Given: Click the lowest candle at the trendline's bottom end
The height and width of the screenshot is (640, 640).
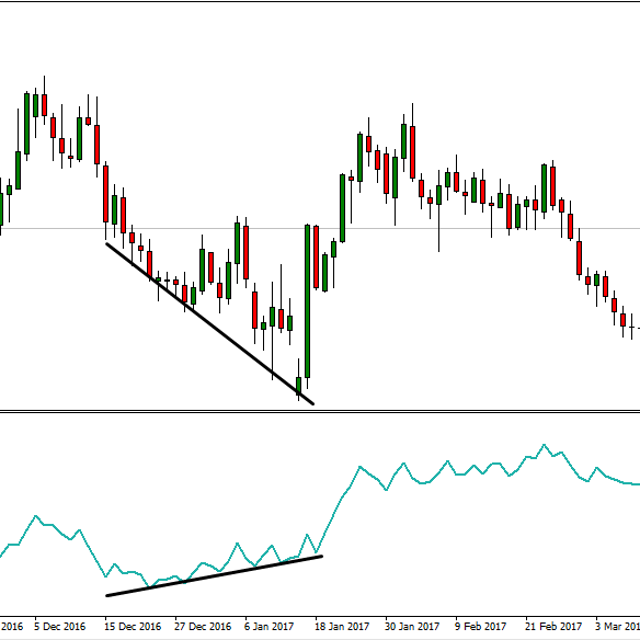Looking at the screenshot, I should tap(299, 386).
